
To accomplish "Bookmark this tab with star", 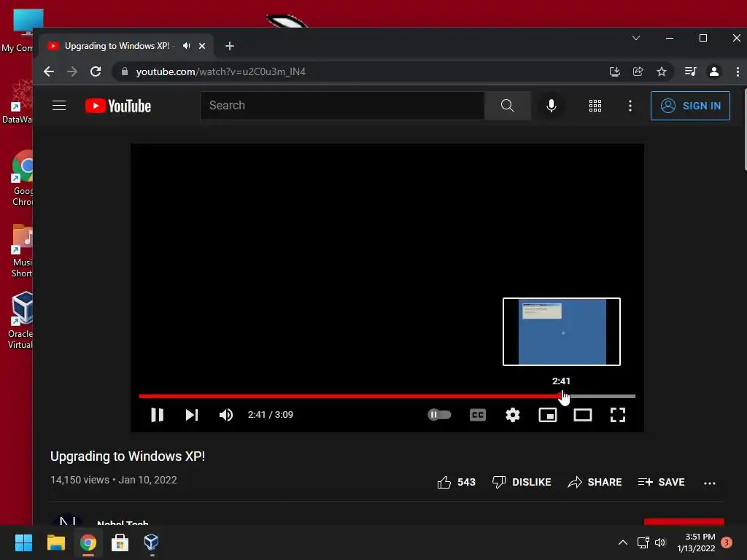I will point(661,71).
